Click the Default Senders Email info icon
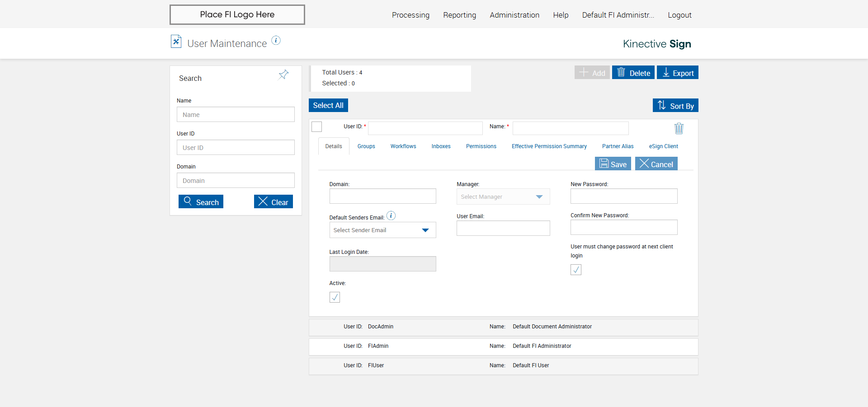 [x=391, y=216]
